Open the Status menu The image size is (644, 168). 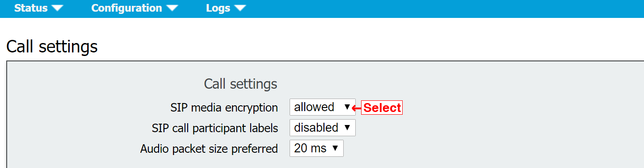[x=38, y=8]
